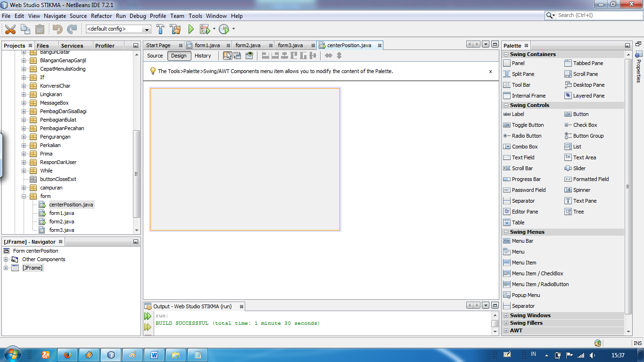Enable Selection Mode in the designer toolbar
The width and height of the screenshot is (644, 362).
227,56
